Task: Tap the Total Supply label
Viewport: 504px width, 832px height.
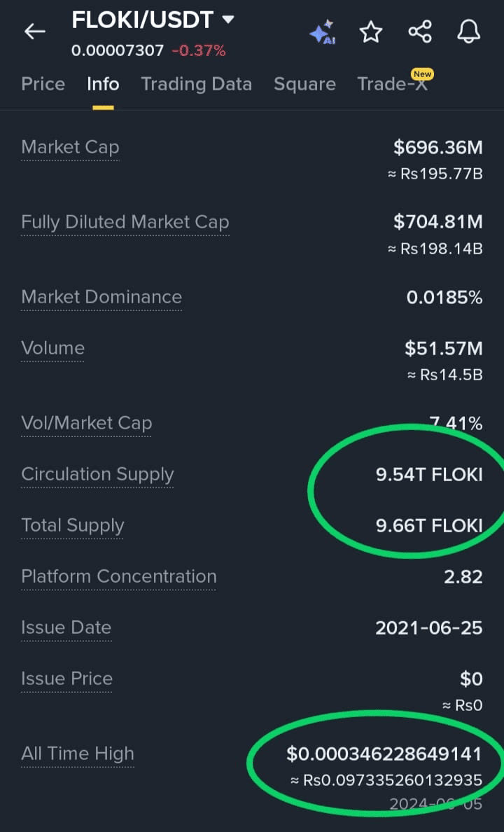Action: pyautogui.click(x=72, y=525)
